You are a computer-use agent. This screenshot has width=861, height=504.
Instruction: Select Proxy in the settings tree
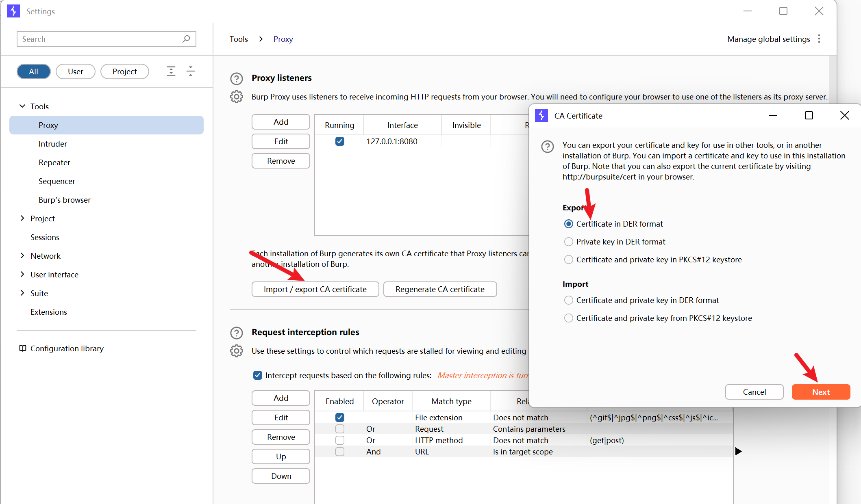(x=107, y=125)
